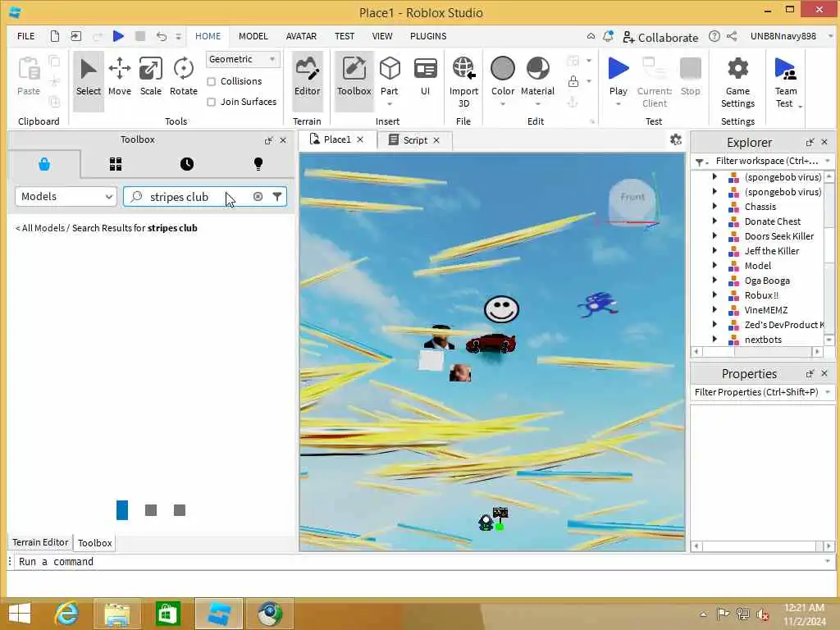Close the Toolbox panel
Viewport: 840px width, 630px height.
point(283,140)
